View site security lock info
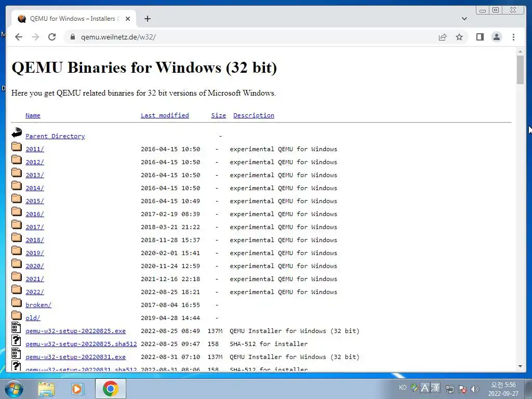The image size is (532, 399). pyautogui.click(x=72, y=37)
